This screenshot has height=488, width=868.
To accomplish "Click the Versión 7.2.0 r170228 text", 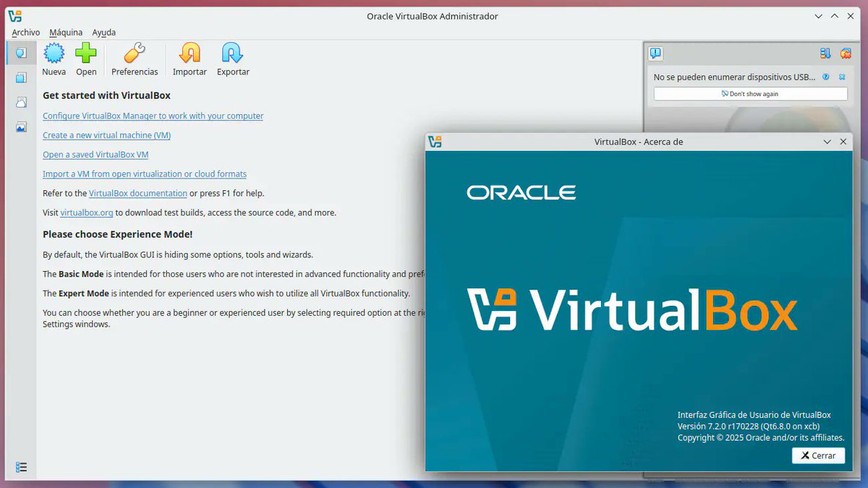I will [x=749, y=427].
